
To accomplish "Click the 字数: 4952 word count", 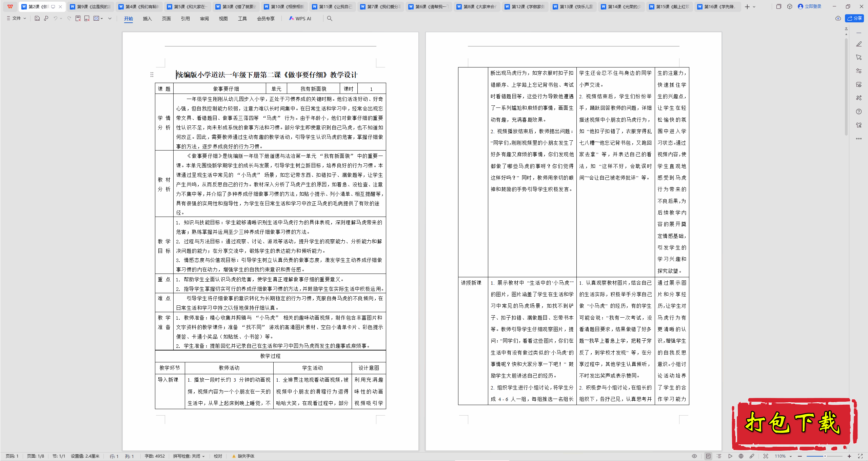I will [155, 456].
